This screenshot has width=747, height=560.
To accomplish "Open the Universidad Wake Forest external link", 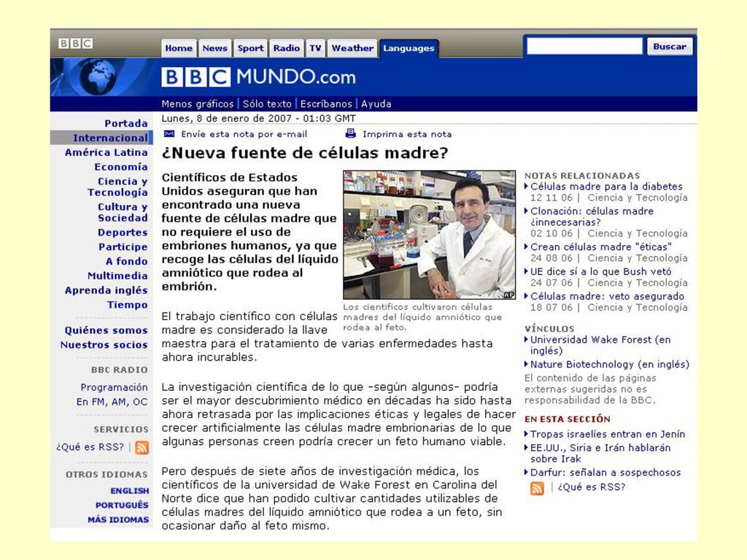I will coord(600,345).
